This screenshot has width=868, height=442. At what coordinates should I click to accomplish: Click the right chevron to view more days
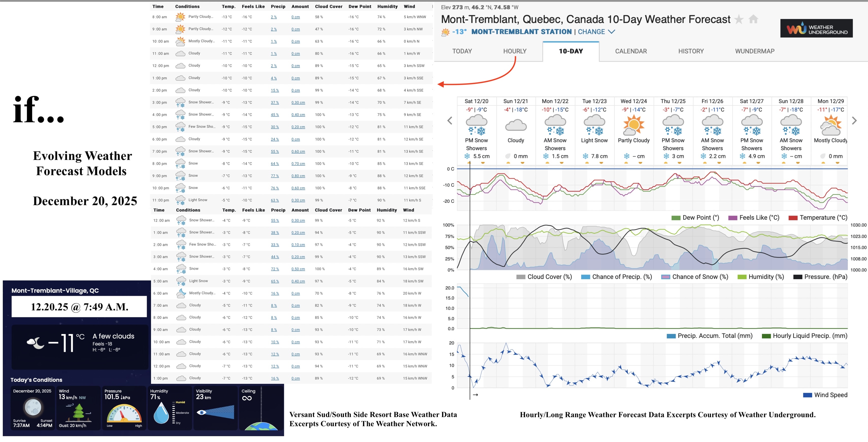[854, 120]
